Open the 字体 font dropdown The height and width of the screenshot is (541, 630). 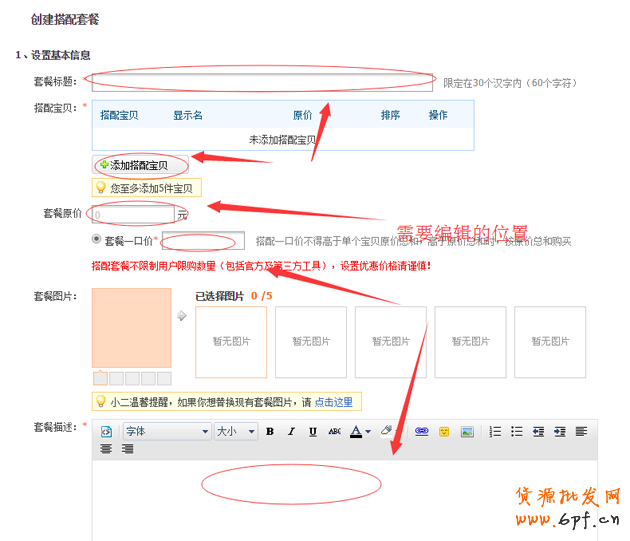[166, 432]
